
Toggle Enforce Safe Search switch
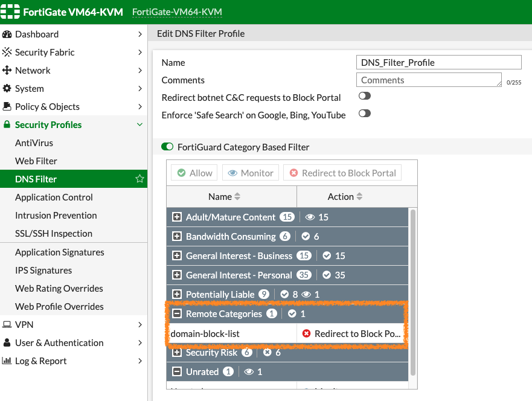pyautogui.click(x=365, y=114)
